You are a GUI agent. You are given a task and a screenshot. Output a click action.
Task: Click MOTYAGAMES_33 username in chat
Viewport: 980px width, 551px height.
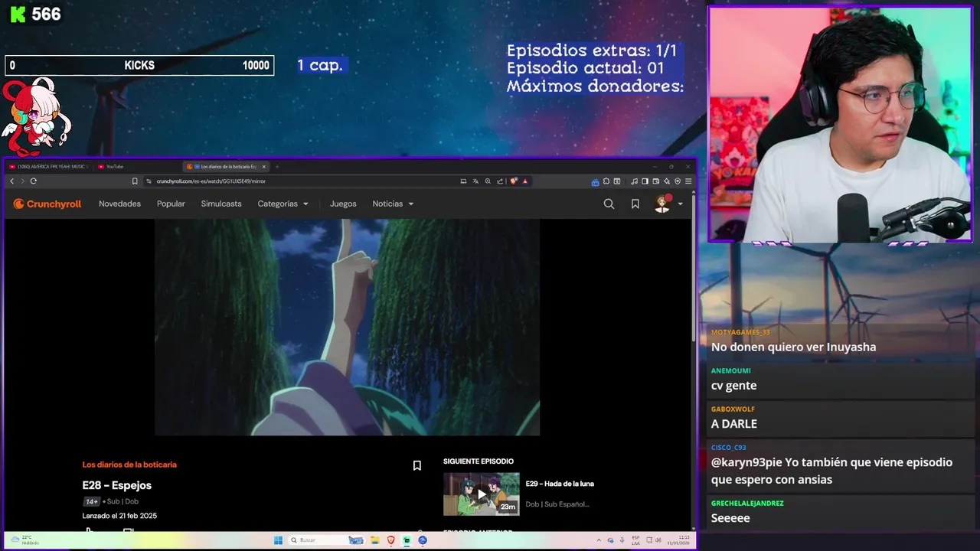[740, 332]
